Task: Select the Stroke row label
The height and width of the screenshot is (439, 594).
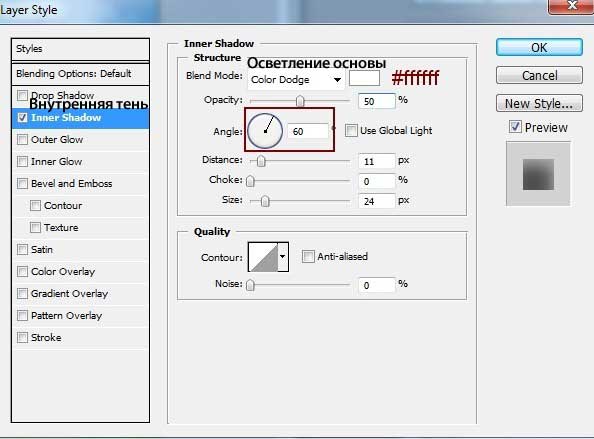Action: [46, 337]
